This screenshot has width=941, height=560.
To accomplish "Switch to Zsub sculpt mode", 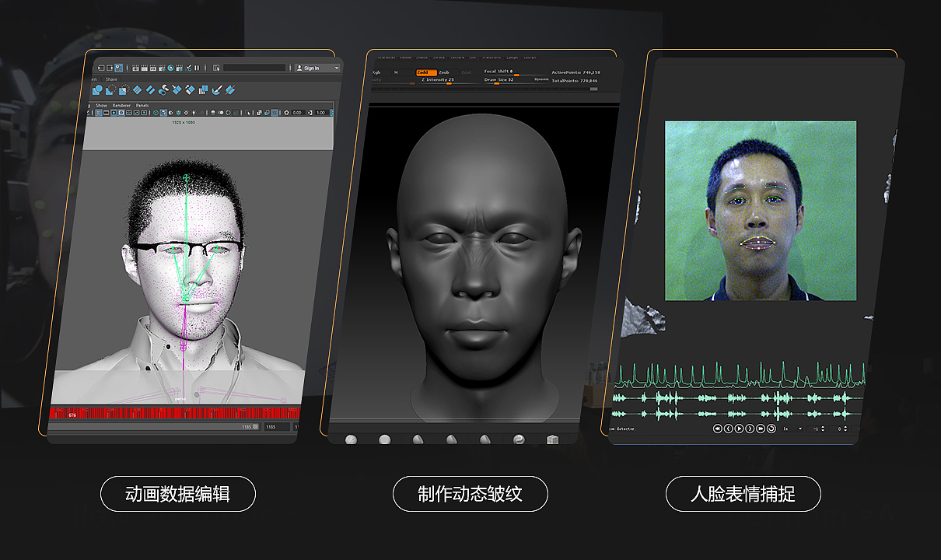I will point(444,72).
